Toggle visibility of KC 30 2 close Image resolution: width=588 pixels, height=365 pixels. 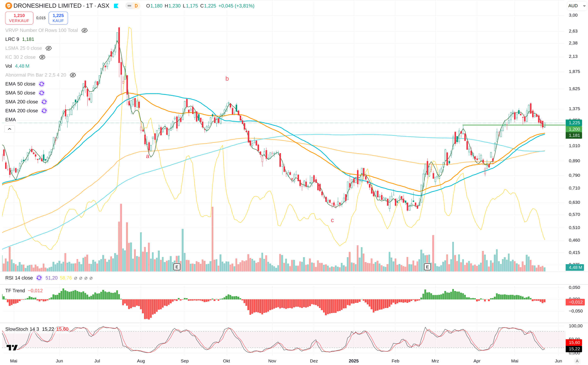[x=42, y=57]
